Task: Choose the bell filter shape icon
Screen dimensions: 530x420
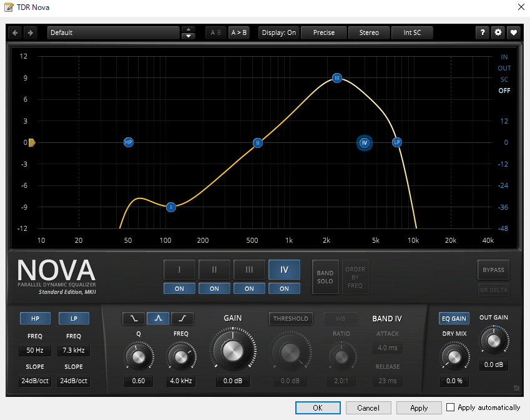Action: pos(158,318)
